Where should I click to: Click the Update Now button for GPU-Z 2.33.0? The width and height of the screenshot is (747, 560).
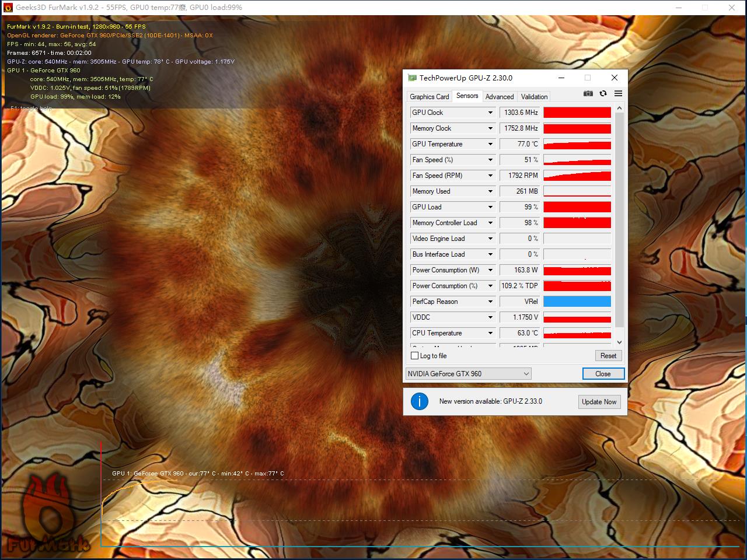click(599, 402)
